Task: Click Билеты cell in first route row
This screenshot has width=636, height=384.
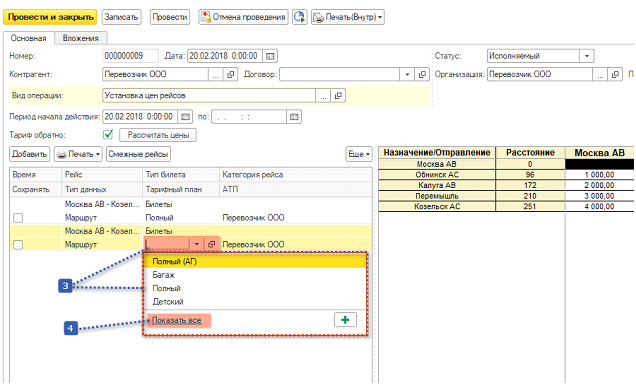Action: coord(181,204)
